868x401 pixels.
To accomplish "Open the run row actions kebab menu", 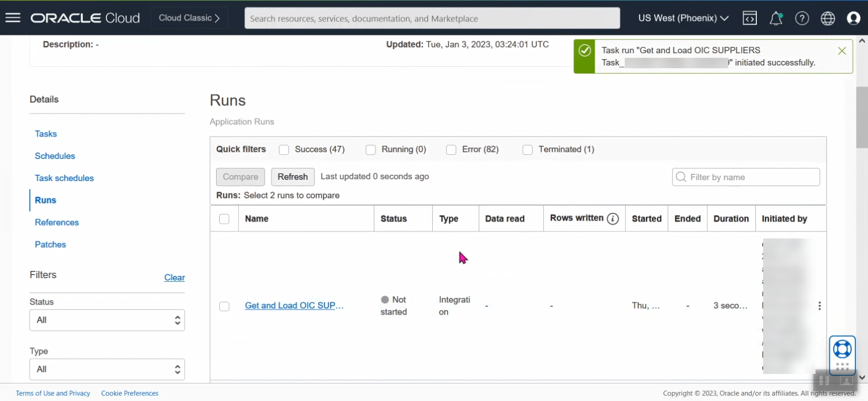I will point(819,306).
